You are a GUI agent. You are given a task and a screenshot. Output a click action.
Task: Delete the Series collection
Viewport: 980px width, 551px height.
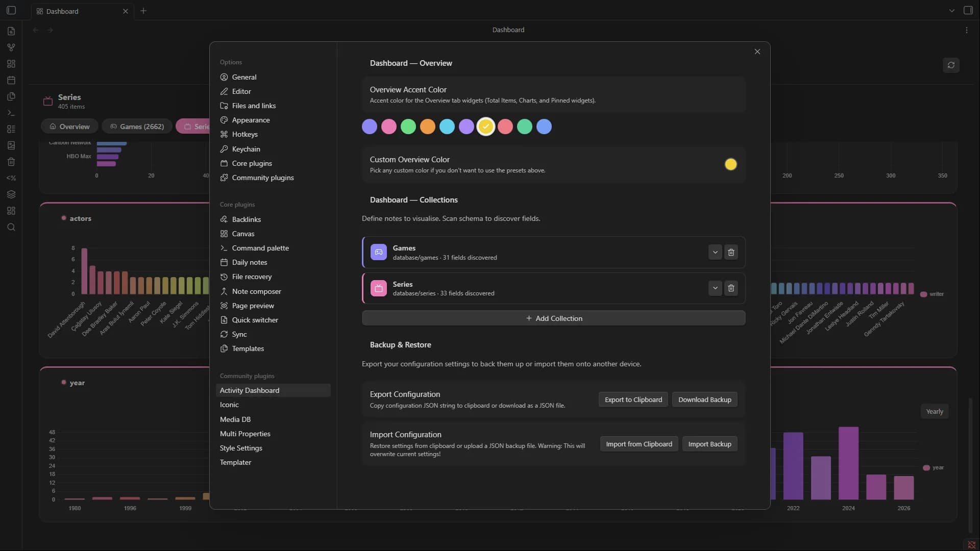[731, 288]
